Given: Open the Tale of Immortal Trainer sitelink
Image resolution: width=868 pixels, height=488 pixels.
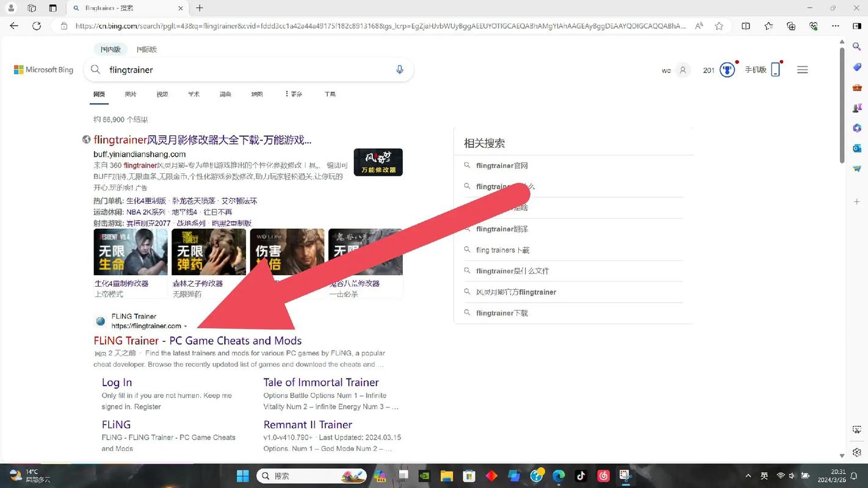Looking at the screenshot, I should click(321, 382).
